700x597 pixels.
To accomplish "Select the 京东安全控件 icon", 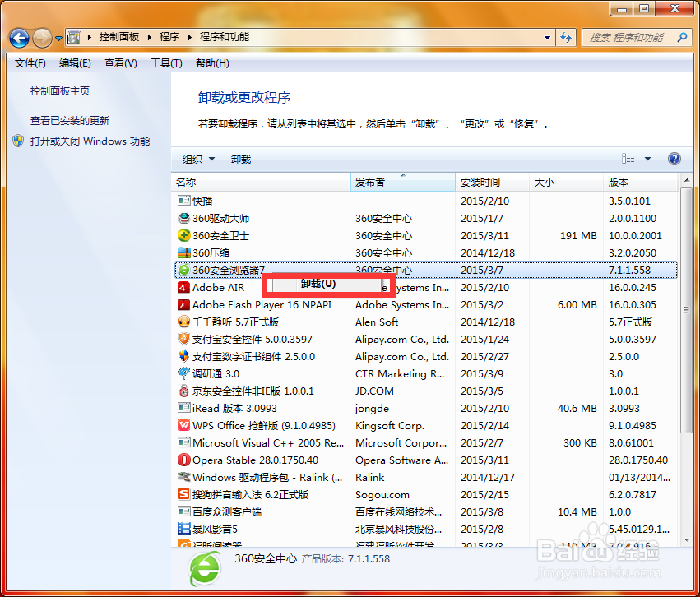I will [x=183, y=391].
